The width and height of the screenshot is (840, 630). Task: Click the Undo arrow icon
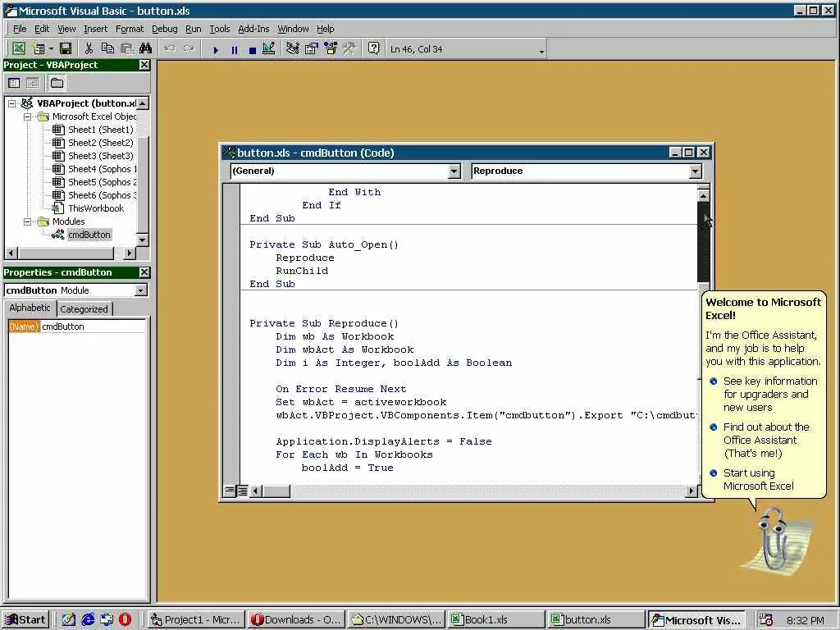point(170,48)
